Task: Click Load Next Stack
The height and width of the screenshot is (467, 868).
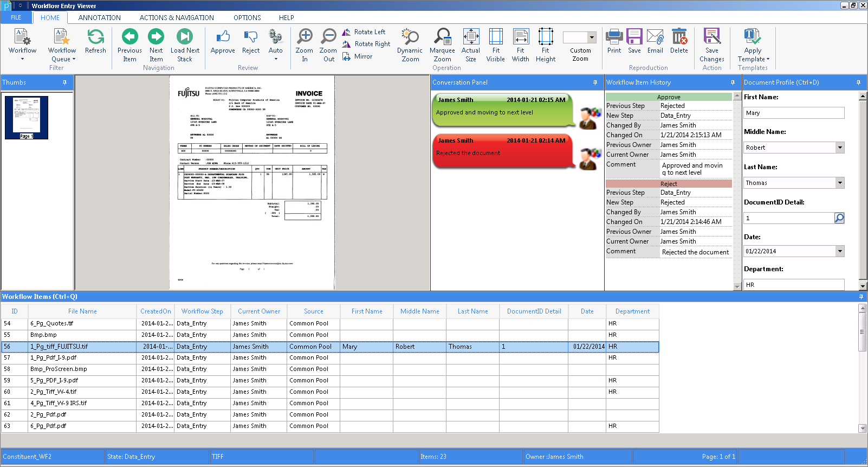Action: click(x=185, y=44)
